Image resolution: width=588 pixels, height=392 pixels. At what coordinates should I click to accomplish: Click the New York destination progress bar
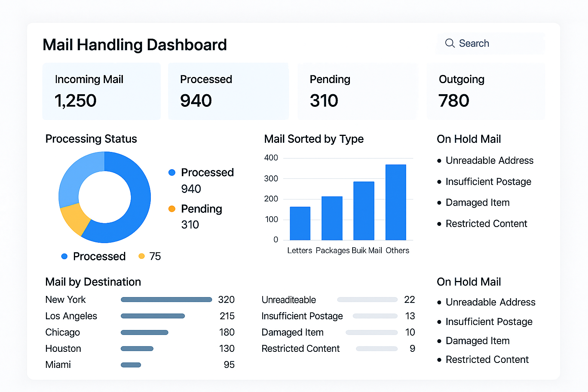[166, 299]
